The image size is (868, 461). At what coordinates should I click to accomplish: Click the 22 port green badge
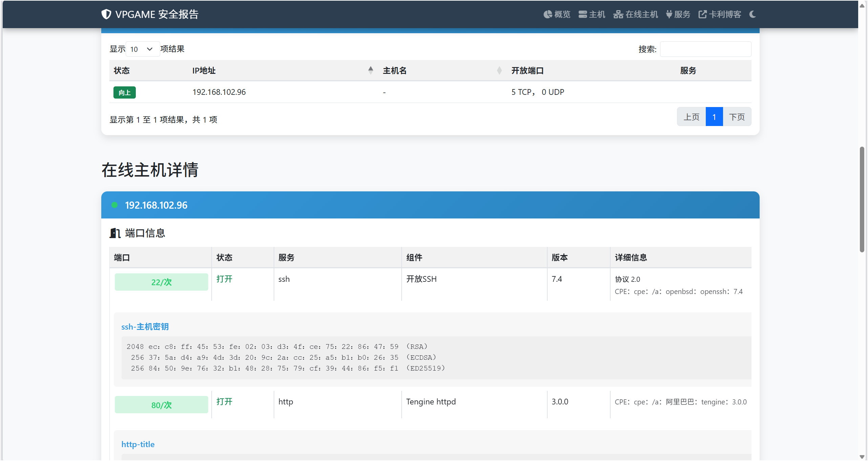(161, 282)
